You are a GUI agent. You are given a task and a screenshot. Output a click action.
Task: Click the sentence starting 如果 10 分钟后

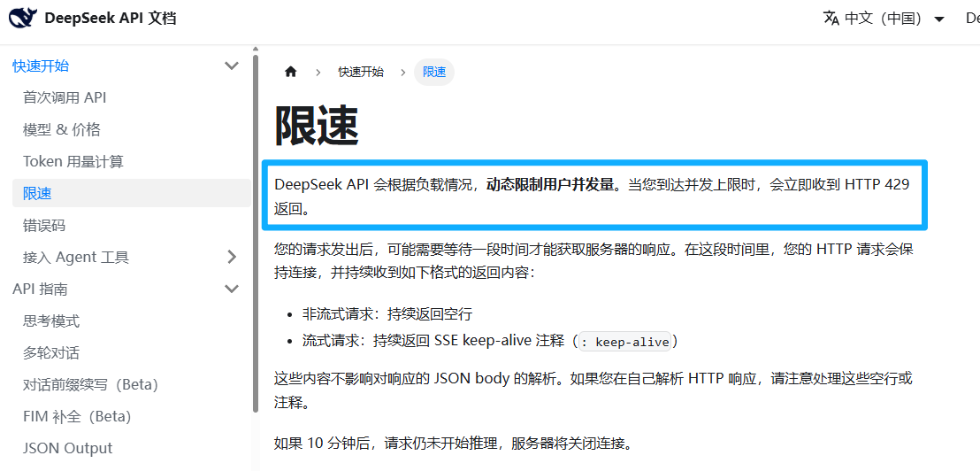456,444
